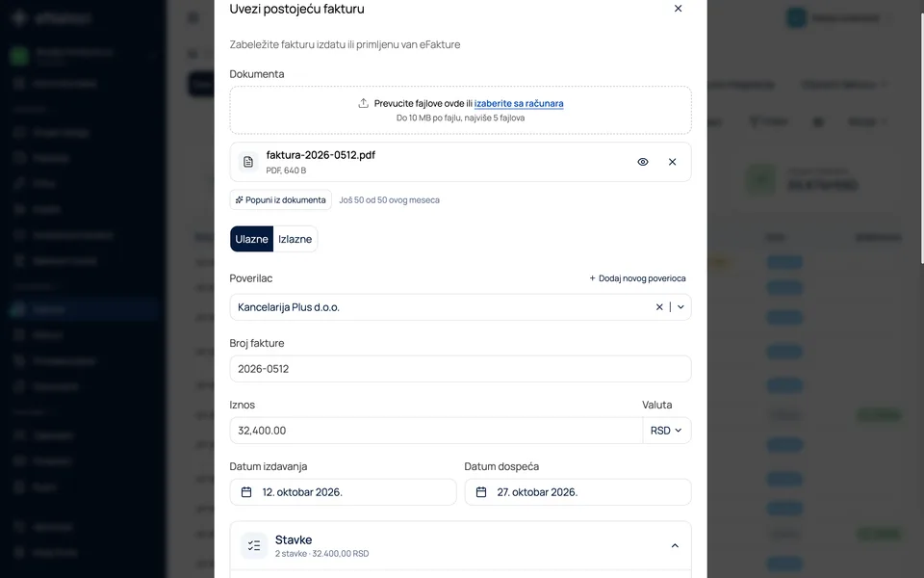Click the Stavke checklist icon
This screenshot has height=578, width=924.
(x=254, y=545)
